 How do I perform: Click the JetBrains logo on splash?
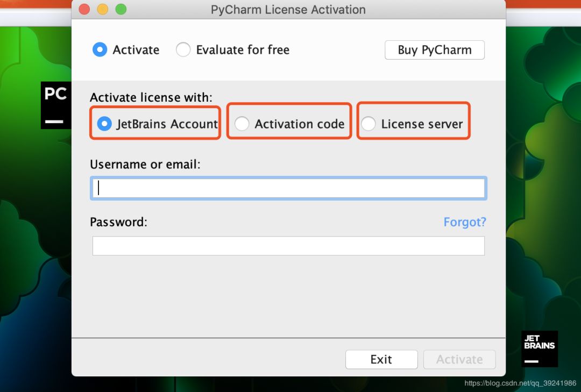click(540, 348)
